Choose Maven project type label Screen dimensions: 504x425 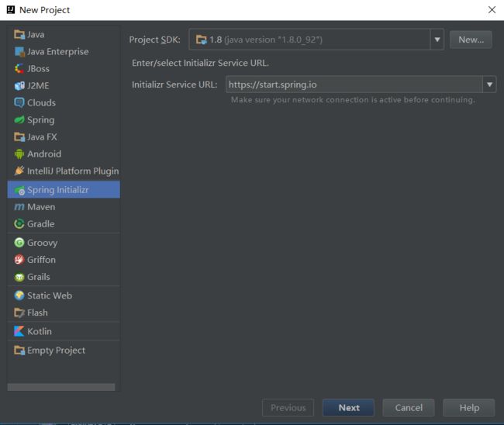pyautogui.click(x=41, y=207)
